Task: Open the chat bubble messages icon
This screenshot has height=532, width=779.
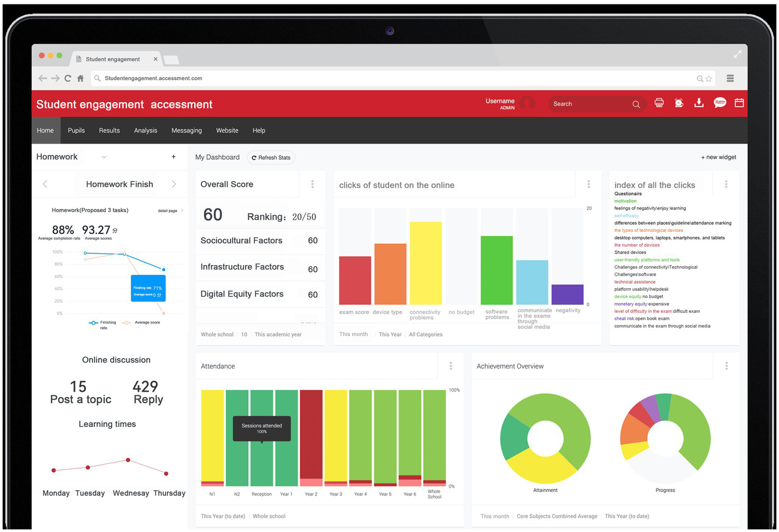Action: pyautogui.click(x=720, y=103)
